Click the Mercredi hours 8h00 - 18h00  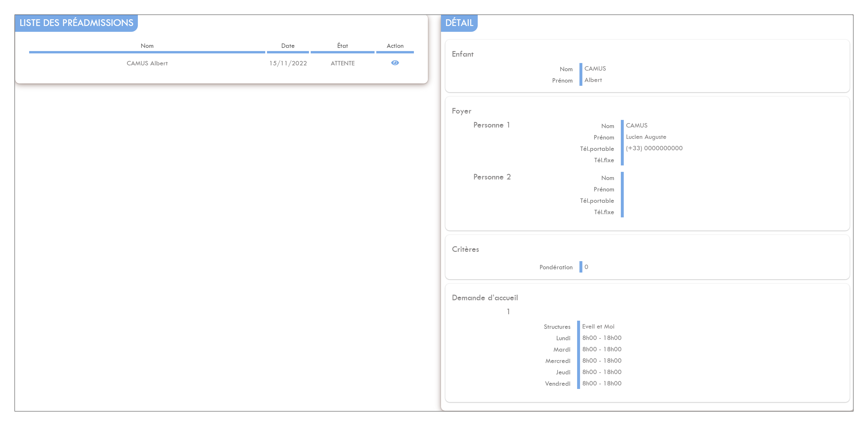pos(602,361)
